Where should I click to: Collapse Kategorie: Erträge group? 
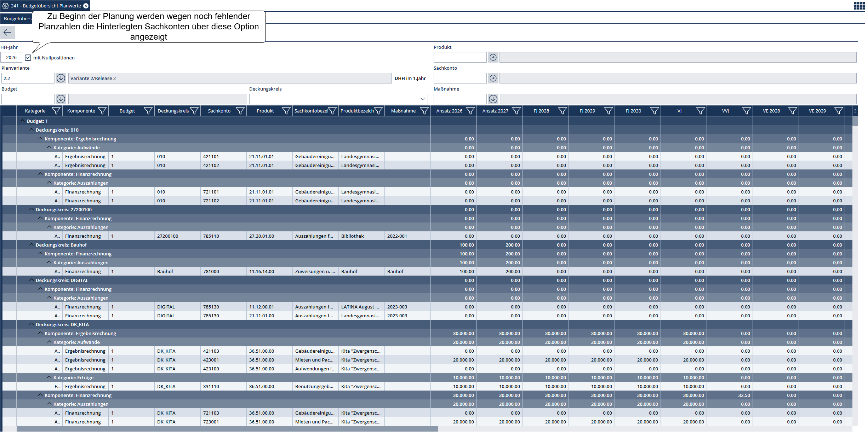(x=49, y=377)
